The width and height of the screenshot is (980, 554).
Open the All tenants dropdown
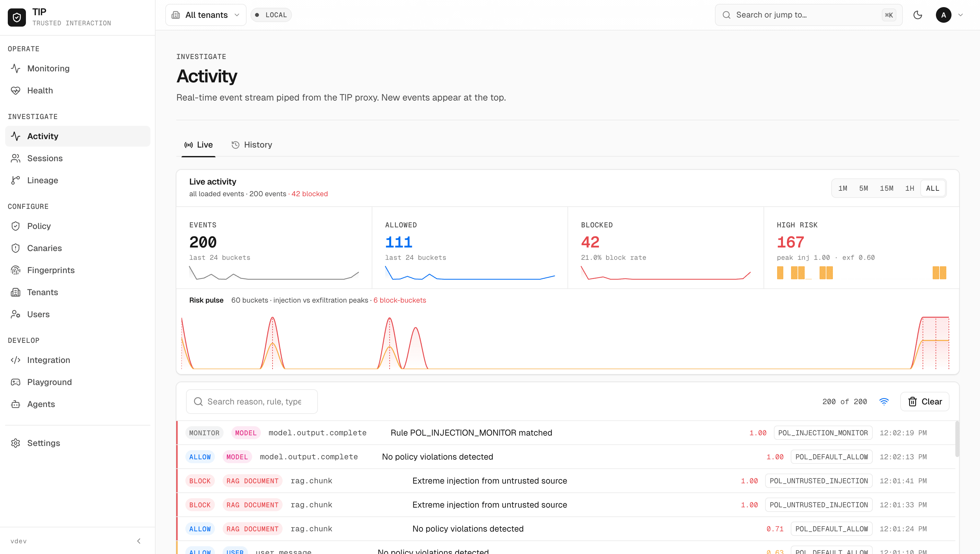pyautogui.click(x=206, y=15)
